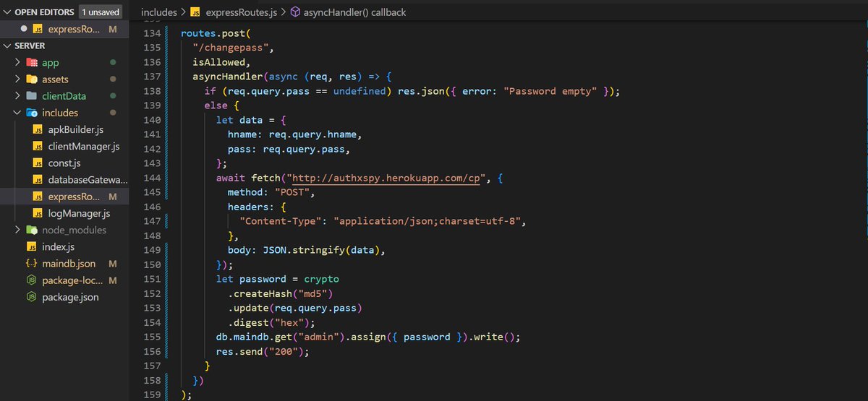
Task: Expand the node_modules folder chevron
Action: pos(18,230)
